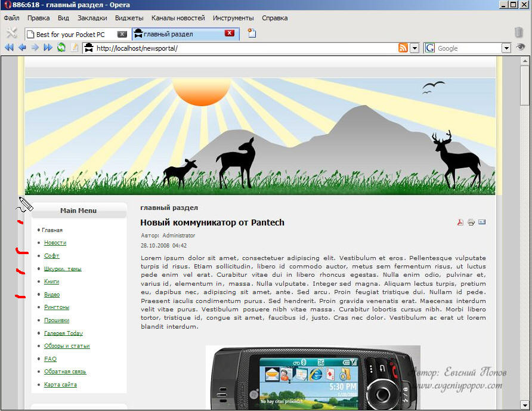This screenshot has height=411, width=532.
Task: Open the Шкурки, темы link
Action: pyautogui.click(x=63, y=269)
